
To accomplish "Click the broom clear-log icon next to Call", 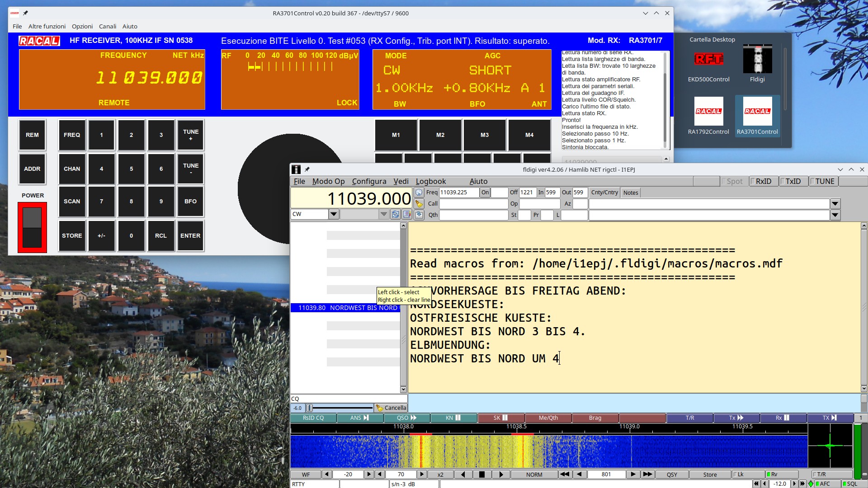I will pyautogui.click(x=419, y=204).
